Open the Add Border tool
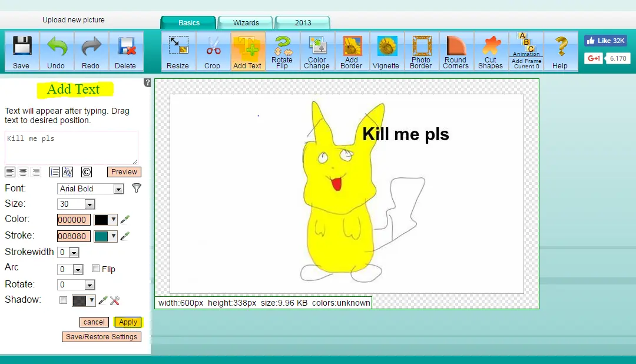 click(x=352, y=51)
